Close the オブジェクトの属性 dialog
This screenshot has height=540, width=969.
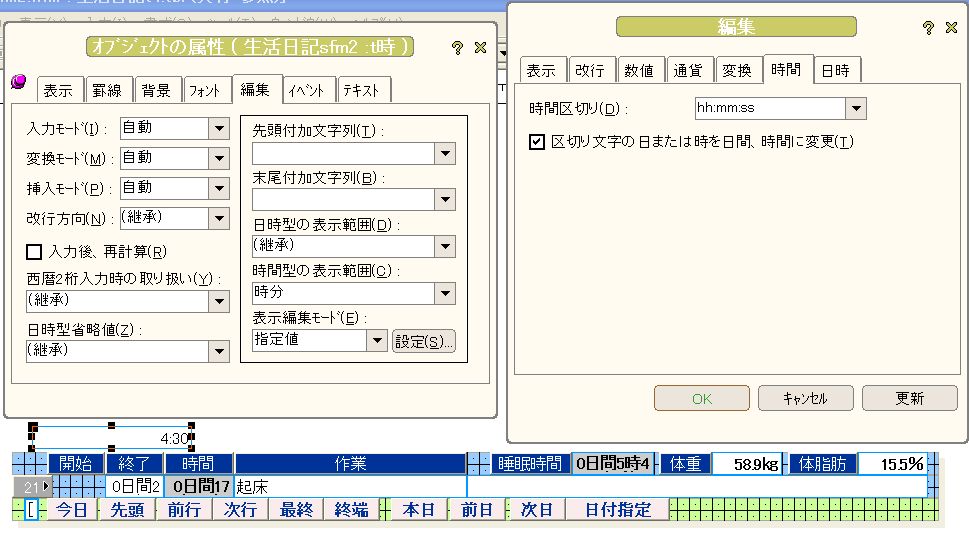click(480, 47)
